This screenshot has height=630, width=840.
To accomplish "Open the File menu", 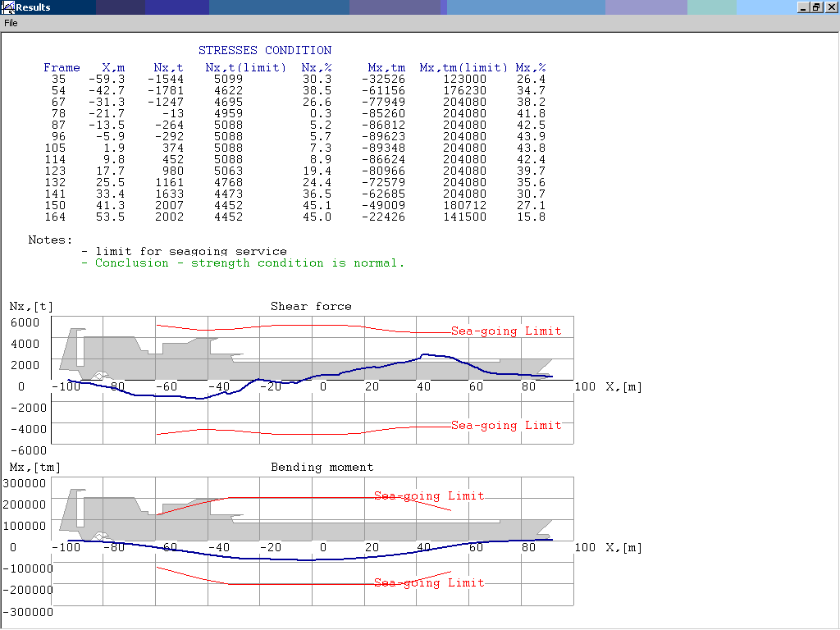I will coord(11,23).
